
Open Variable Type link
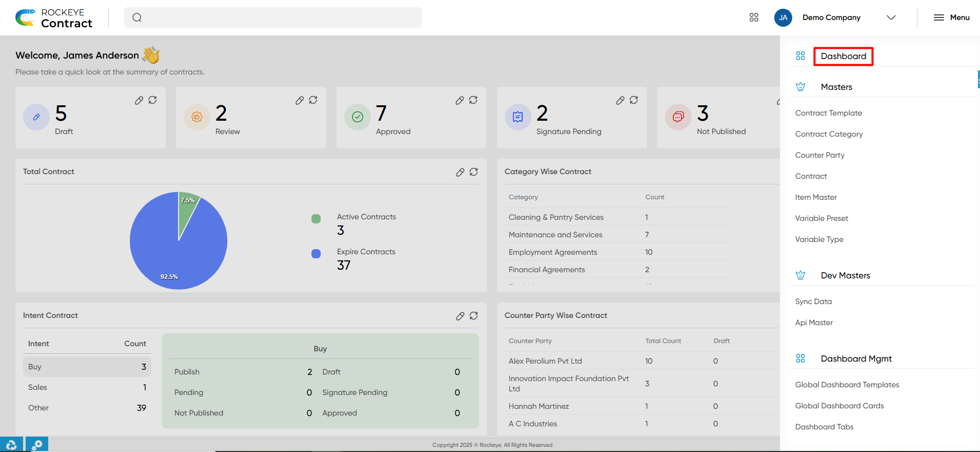tap(819, 239)
